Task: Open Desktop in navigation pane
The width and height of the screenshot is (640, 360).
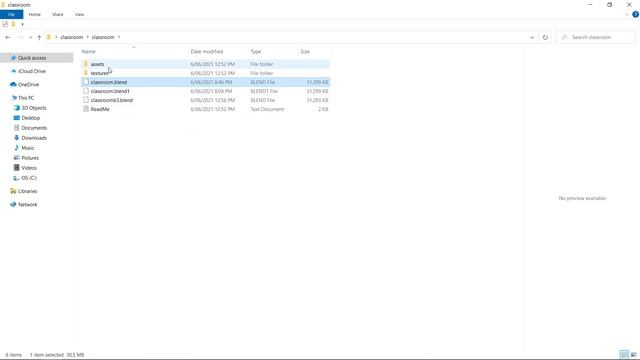Action: [31, 118]
